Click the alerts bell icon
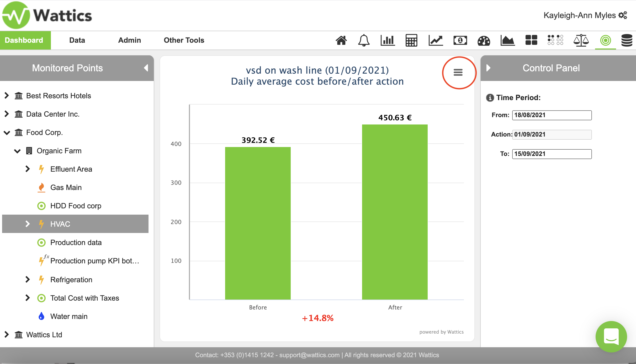The image size is (636, 364). [x=364, y=40]
